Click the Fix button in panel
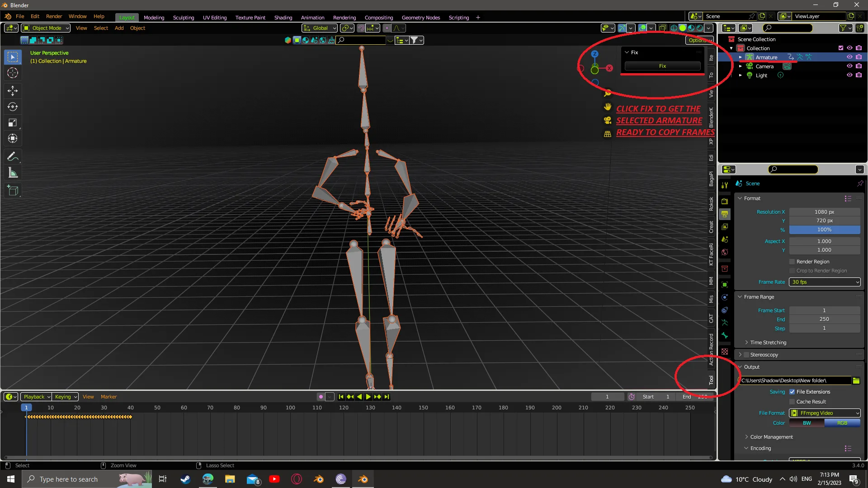868x488 pixels. (663, 66)
